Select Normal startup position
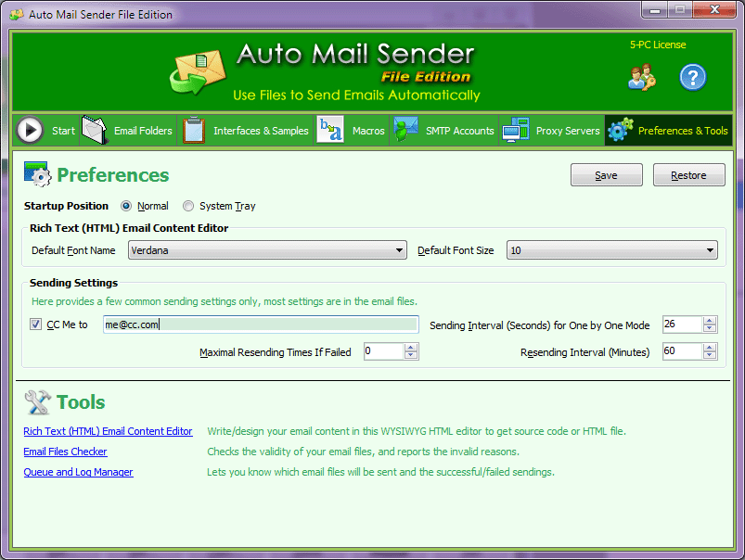Image resolution: width=745 pixels, height=560 pixels. 126,206
